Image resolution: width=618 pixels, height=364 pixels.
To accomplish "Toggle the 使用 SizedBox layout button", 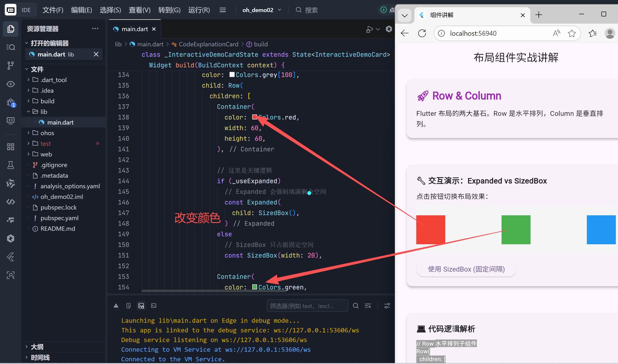I will 466,269.
